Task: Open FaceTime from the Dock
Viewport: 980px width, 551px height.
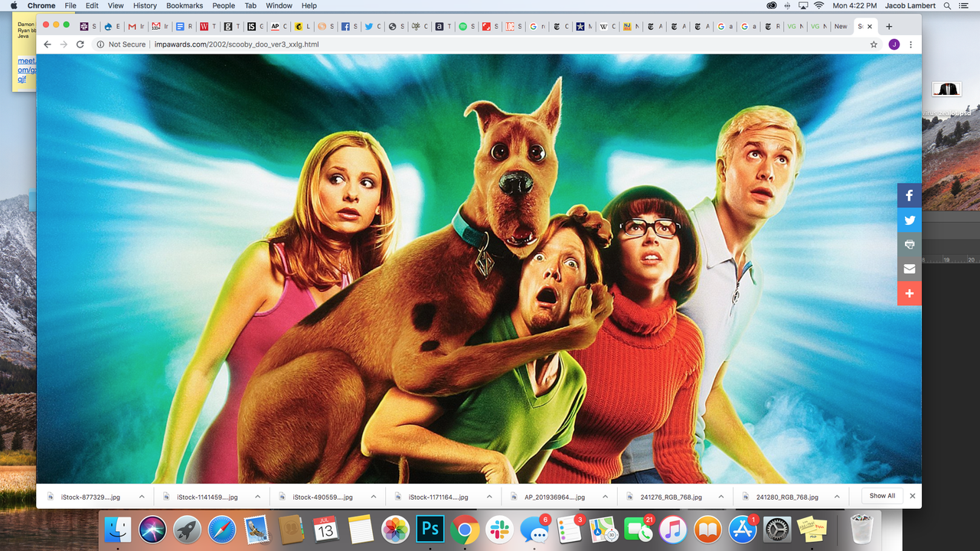Action: click(639, 529)
